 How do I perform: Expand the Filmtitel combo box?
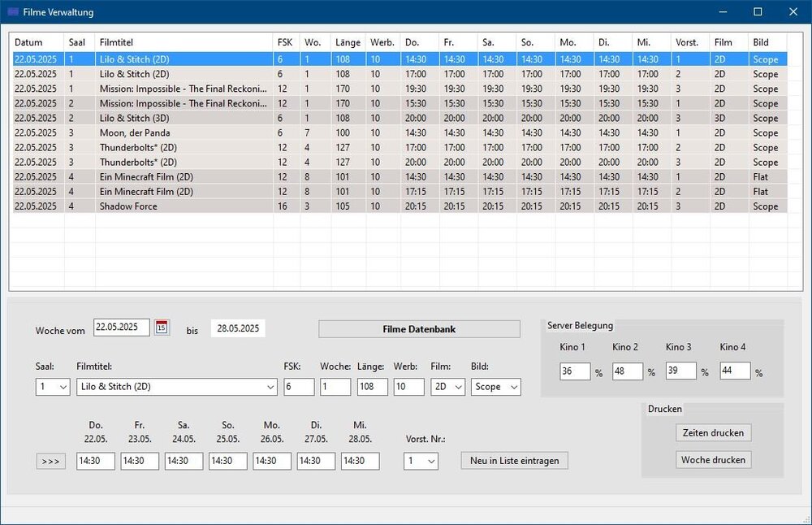[270, 388]
